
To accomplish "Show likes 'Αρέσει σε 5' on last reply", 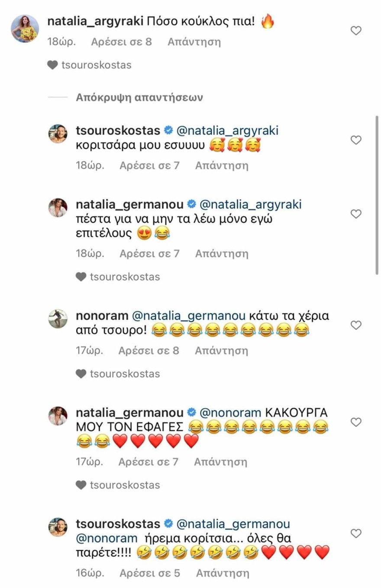I will [150, 573].
